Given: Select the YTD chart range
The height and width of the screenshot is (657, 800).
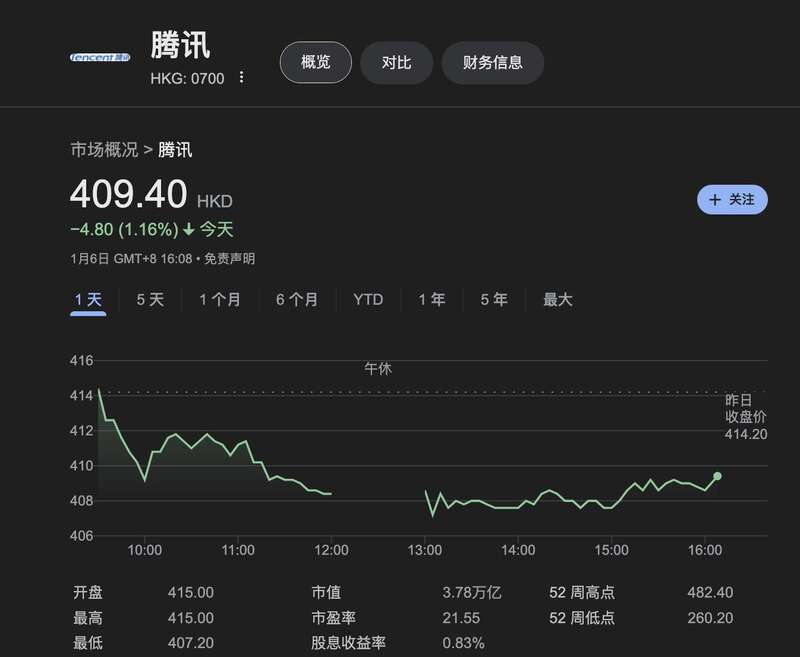Looking at the screenshot, I should [x=368, y=299].
